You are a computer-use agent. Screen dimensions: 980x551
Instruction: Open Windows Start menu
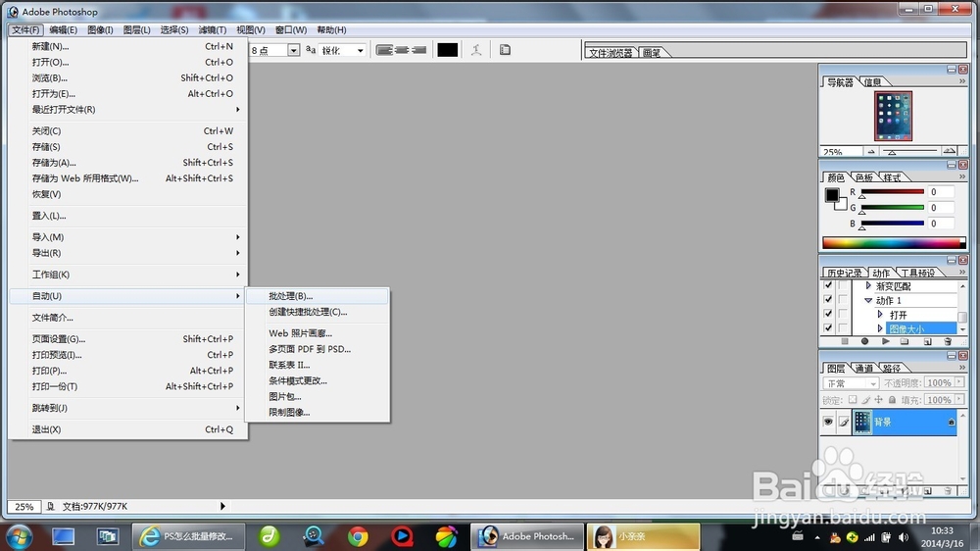18,536
